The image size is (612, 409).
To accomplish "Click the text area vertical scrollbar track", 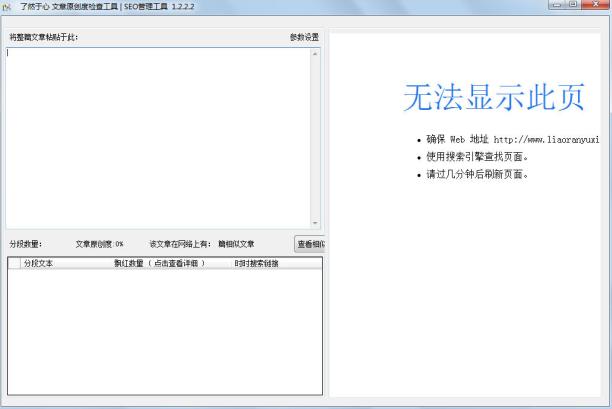I will click(315, 138).
